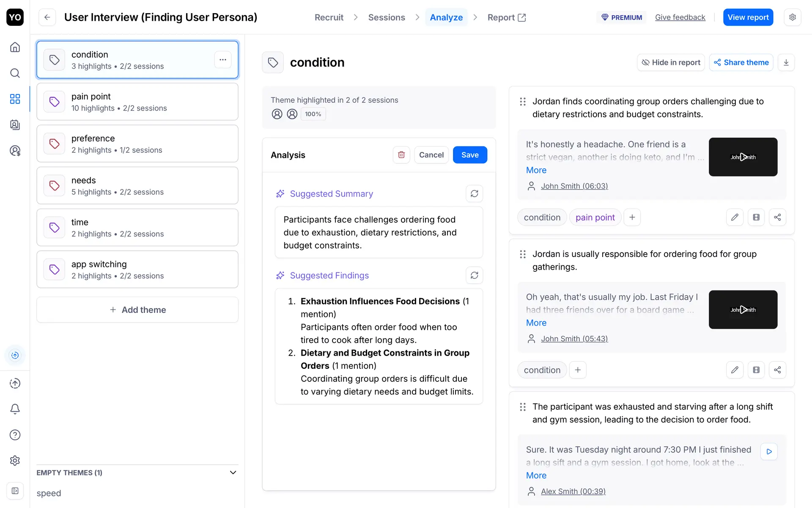Go to the Recruit step

329,17
